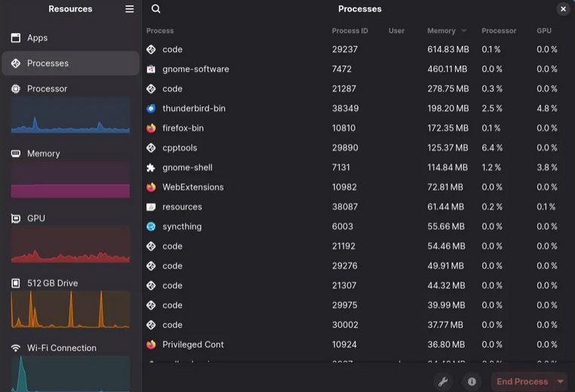Click the Memory RAM icon in the sidebar
Image resolution: width=575 pixels, height=392 pixels.
[16, 154]
